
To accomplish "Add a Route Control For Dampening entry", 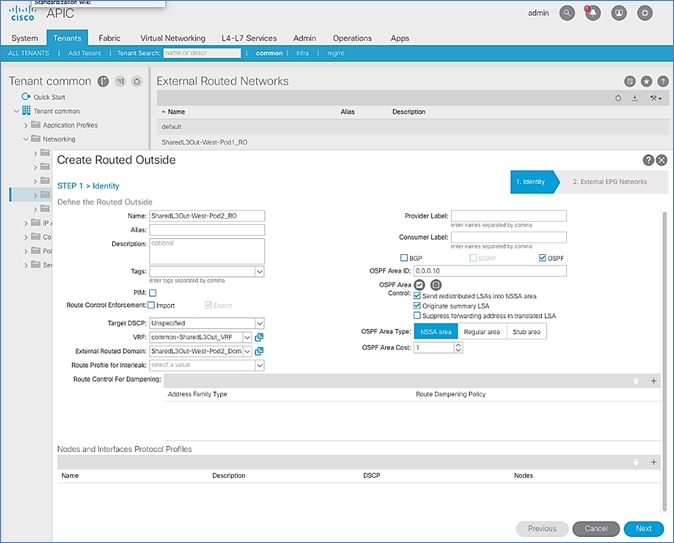I will point(653,380).
